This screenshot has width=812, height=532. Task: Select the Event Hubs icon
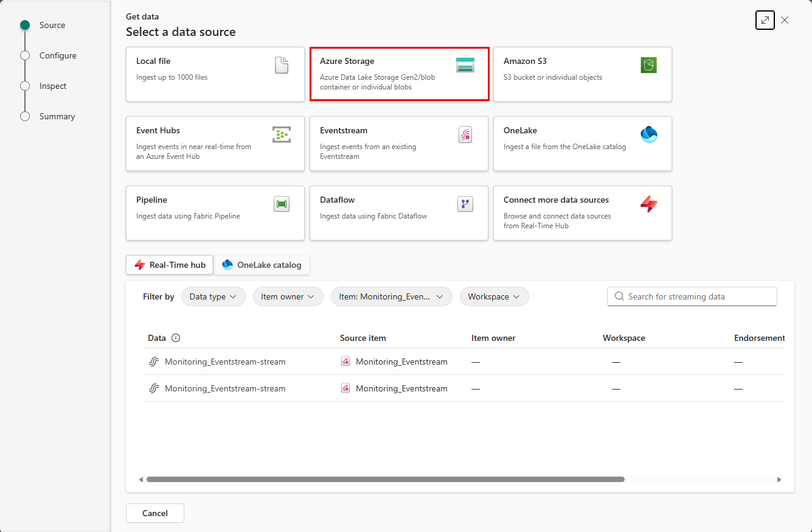282,135
